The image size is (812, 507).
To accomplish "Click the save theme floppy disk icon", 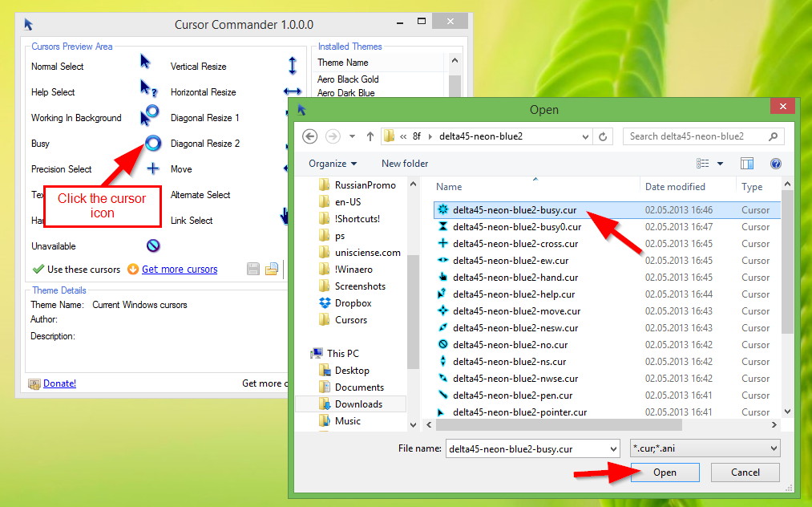I will point(252,269).
